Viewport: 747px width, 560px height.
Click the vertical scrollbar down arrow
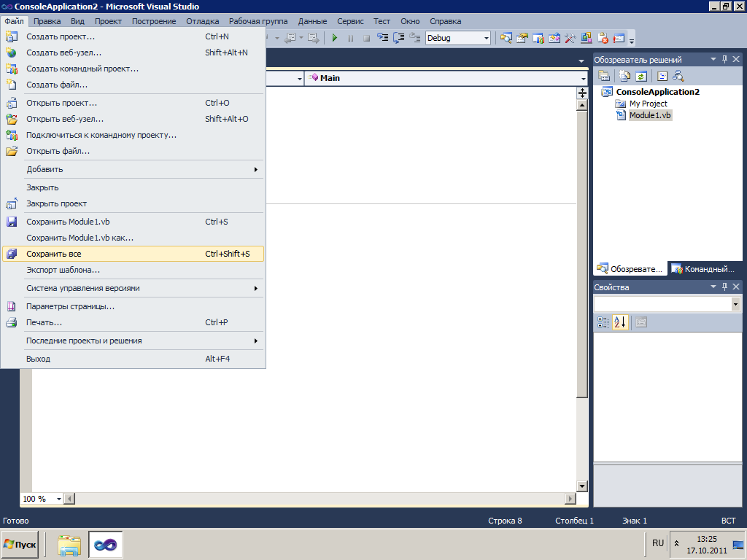(x=582, y=486)
